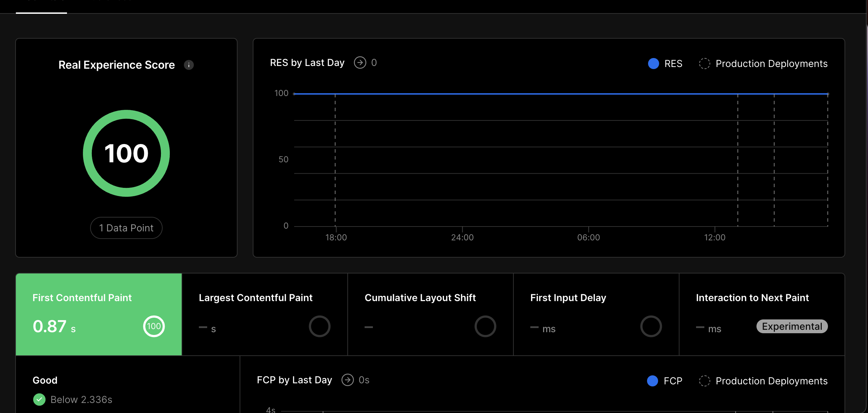The width and height of the screenshot is (868, 413).
Task: Click the Experimental badge on Interaction to Next Paint
Action: click(x=792, y=326)
